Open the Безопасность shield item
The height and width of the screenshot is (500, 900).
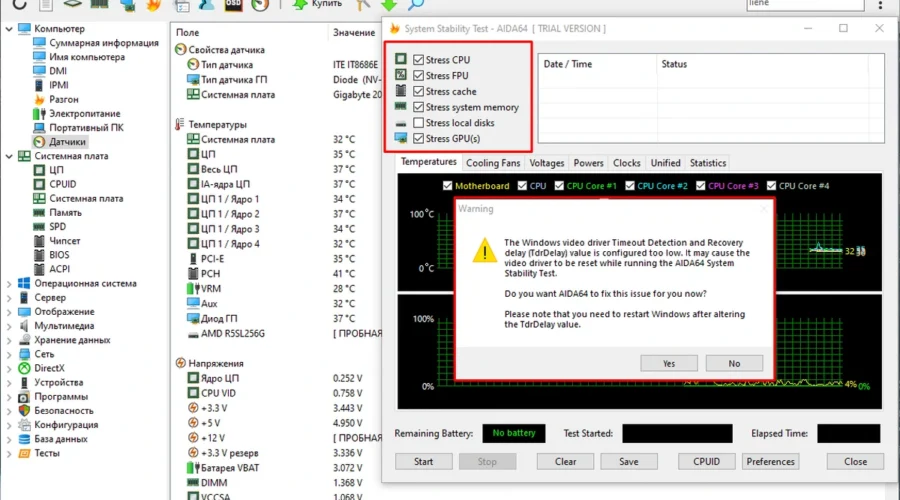[x=63, y=410]
